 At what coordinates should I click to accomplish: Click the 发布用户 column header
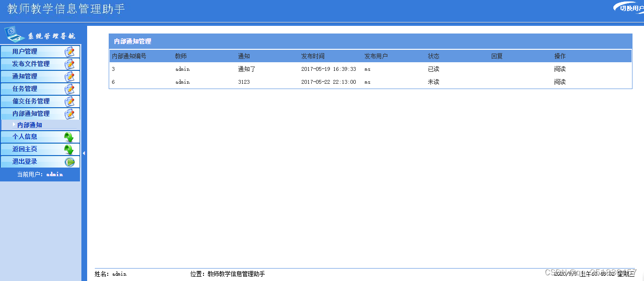click(x=376, y=56)
